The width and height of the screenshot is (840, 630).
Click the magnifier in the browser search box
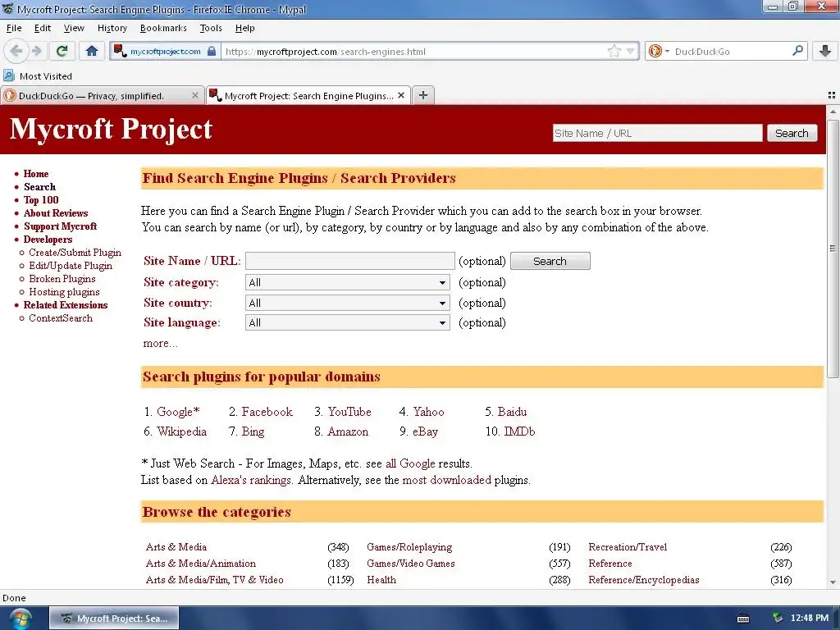point(797,51)
